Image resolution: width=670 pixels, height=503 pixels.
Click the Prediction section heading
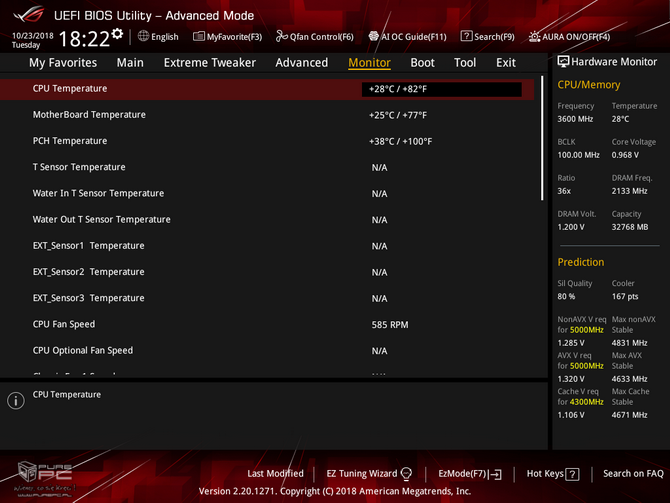tap(581, 262)
